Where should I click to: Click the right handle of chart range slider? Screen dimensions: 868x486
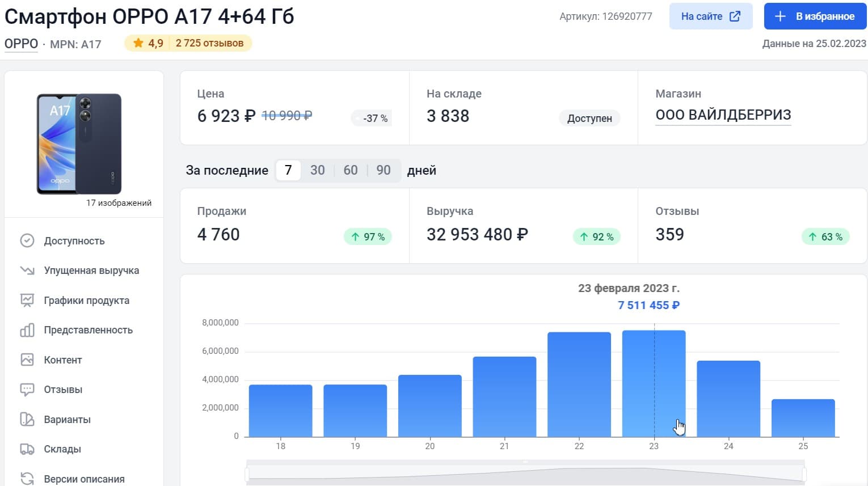pos(804,474)
